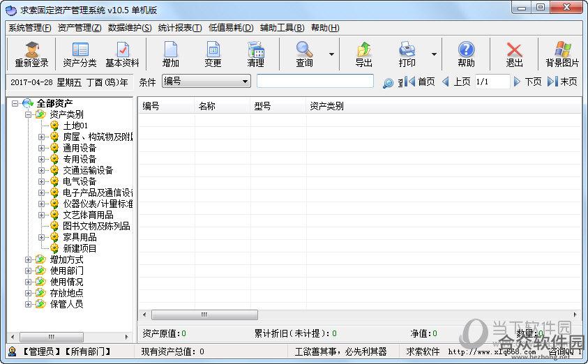Sort by the 名称 column header
588x364 pixels.
(x=223, y=106)
